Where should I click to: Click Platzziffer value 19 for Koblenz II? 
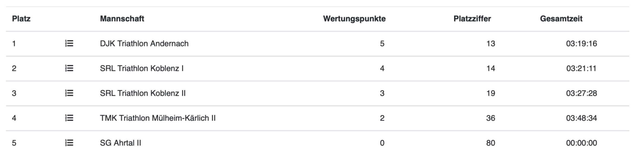click(x=491, y=93)
